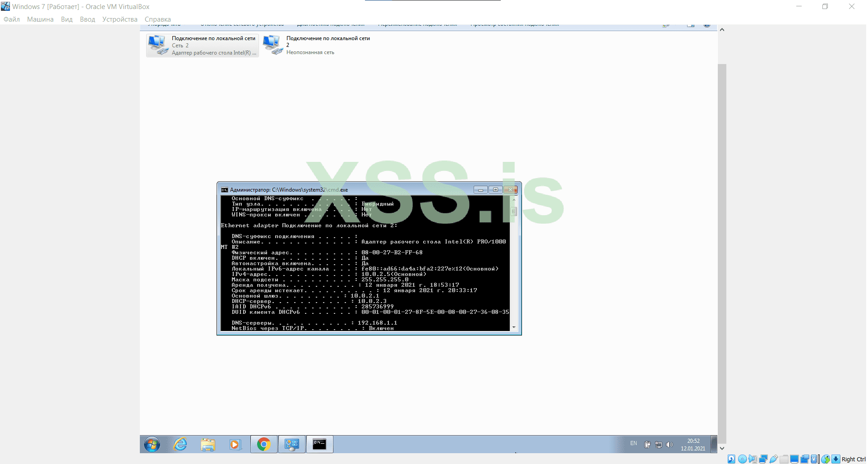Viewport: 868px width, 464px height.
Task: Click the DHCP server value 10.0.2.3
Action: 372,301
